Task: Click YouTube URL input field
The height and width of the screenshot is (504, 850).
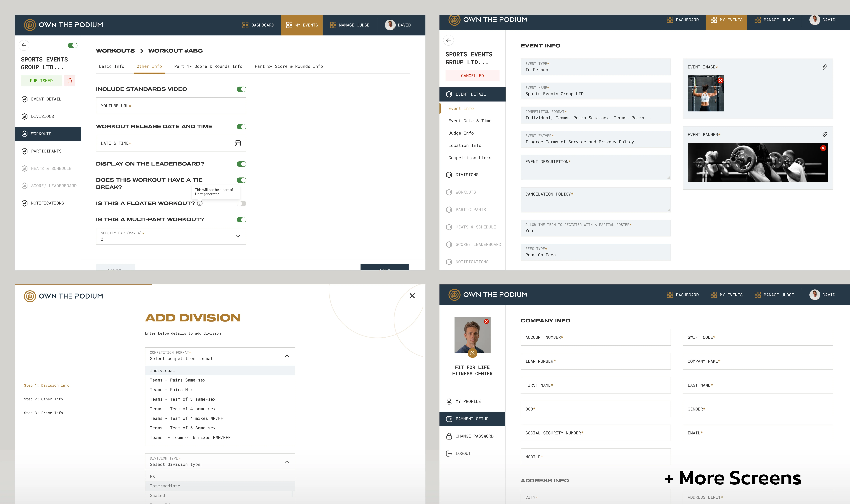Action: pos(171,106)
